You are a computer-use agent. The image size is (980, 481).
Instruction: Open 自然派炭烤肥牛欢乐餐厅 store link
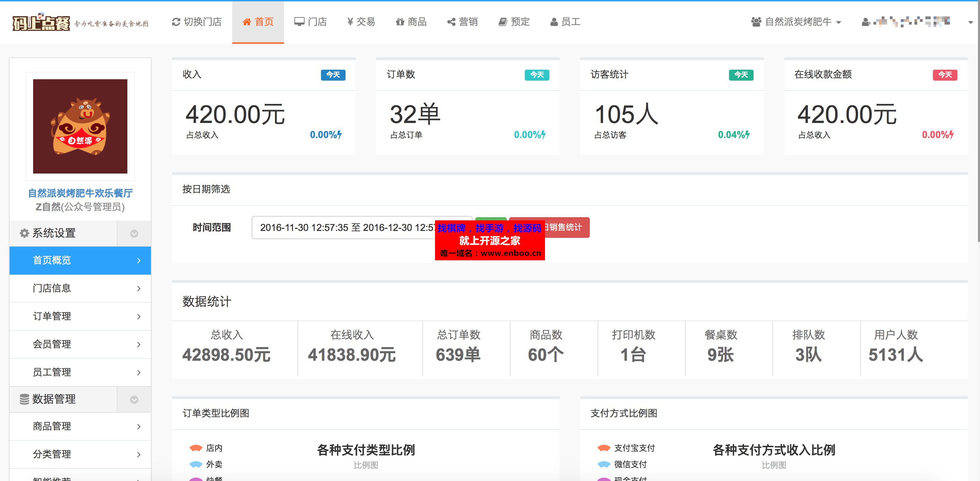pos(80,193)
